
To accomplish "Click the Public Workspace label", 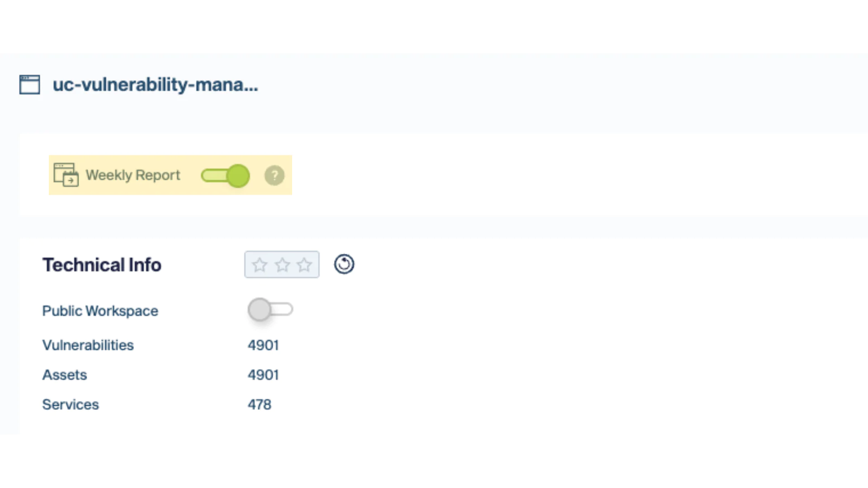I will click(x=100, y=311).
